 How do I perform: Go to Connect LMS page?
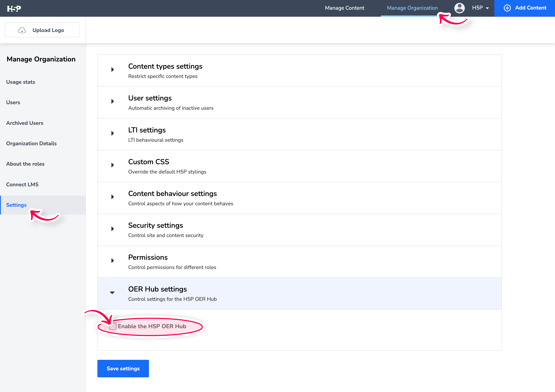22,184
